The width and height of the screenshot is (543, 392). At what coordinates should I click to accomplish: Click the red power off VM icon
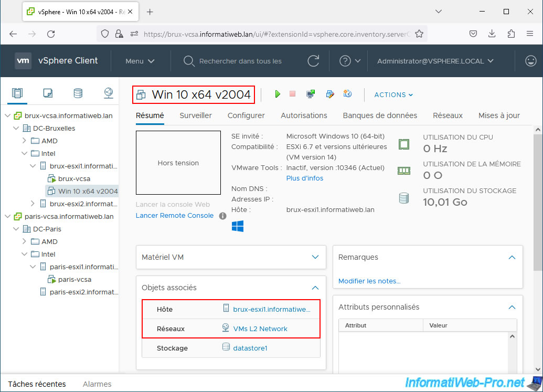(x=293, y=94)
